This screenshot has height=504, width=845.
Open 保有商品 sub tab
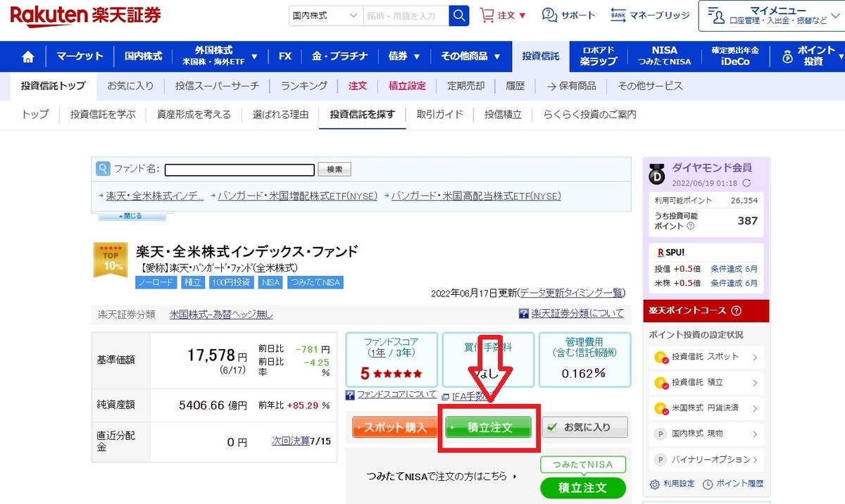point(571,86)
